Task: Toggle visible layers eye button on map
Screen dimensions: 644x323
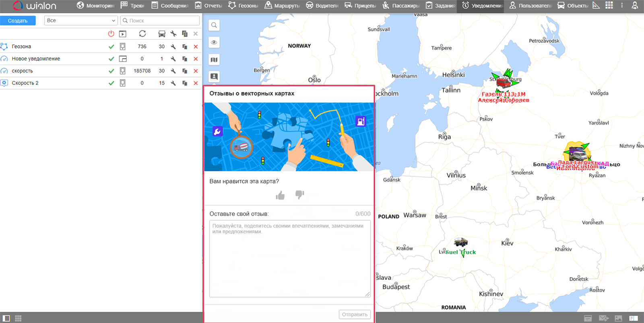Action: coord(214,43)
